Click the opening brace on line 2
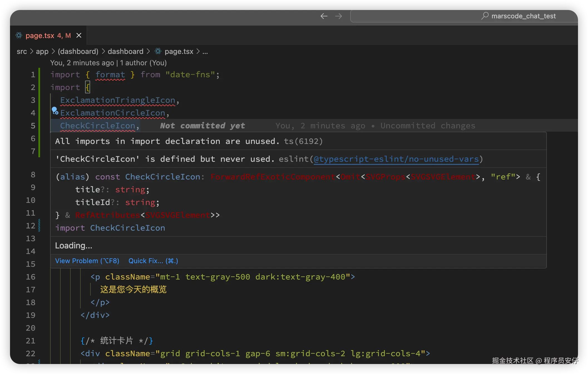Image resolution: width=588 pixels, height=374 pixels. [x=88, y=87]
